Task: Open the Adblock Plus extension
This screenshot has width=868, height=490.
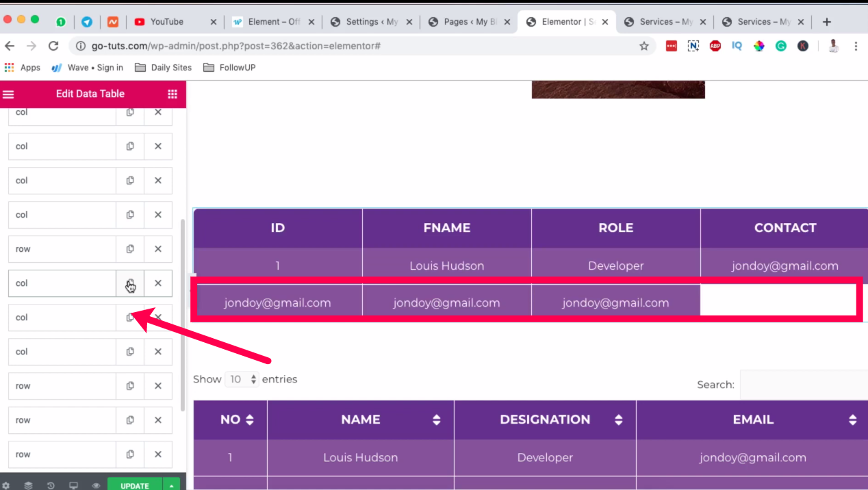Action: (715, 46)
